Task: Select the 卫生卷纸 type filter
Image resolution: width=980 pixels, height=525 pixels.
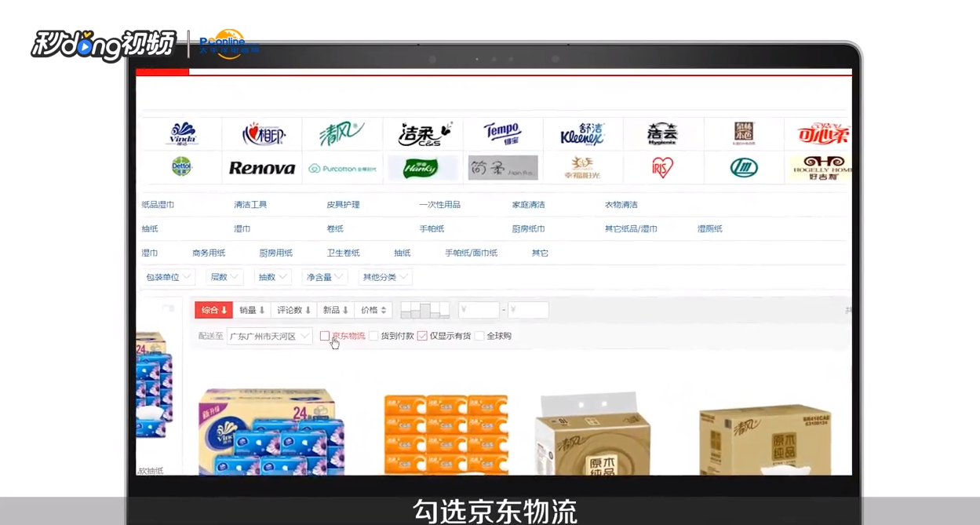Action: pos(343,253)
